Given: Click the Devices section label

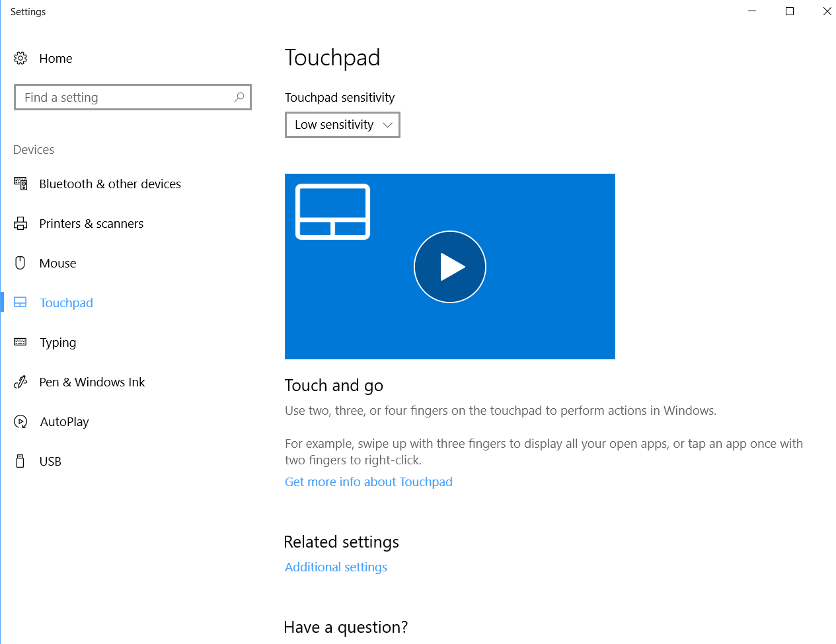Looking at the screenshot, I should coord(34,150).
